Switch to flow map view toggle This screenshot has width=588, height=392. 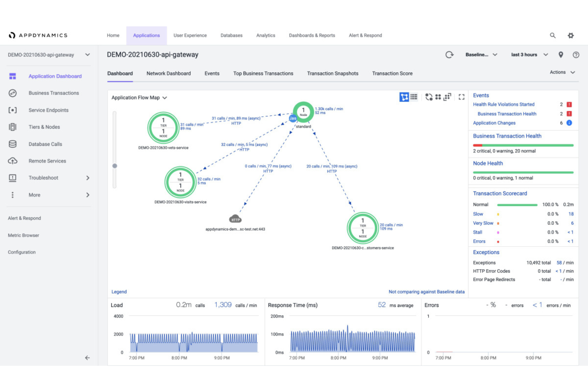coord(404,97)
